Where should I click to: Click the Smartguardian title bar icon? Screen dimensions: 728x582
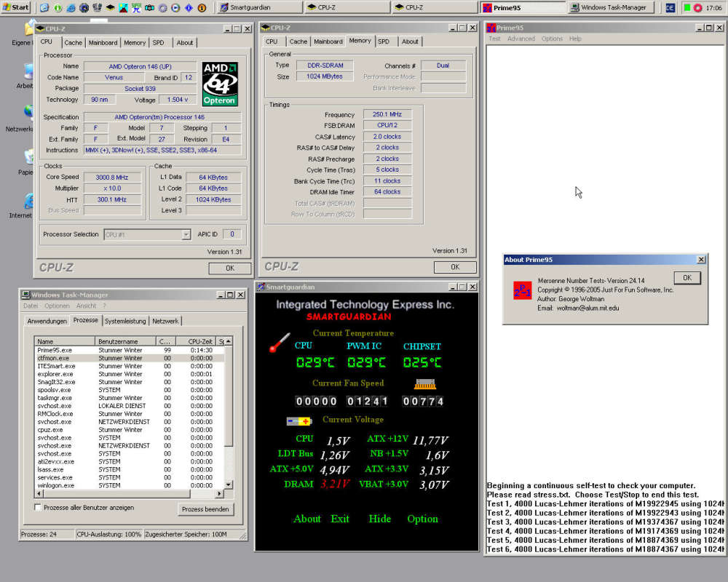(x=261, y=287)
